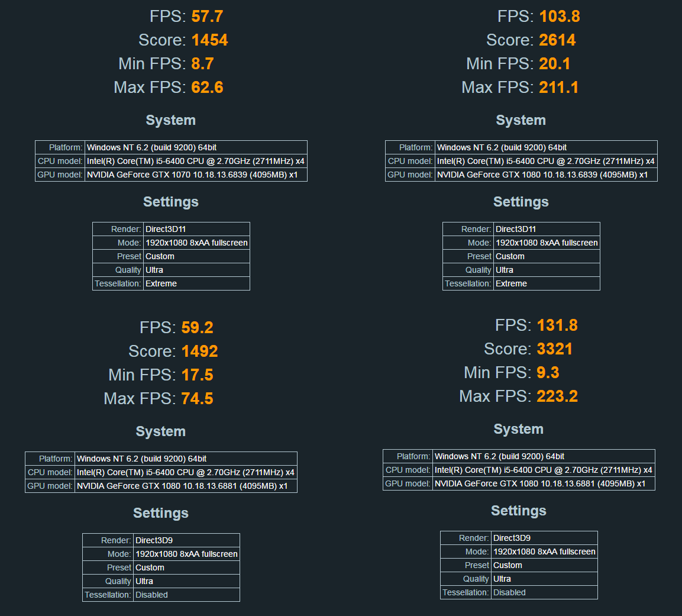The width and height of the screenshot is (682, 616).
Task: Click the Min FPS value 17.5
Action: click(197, 375)
